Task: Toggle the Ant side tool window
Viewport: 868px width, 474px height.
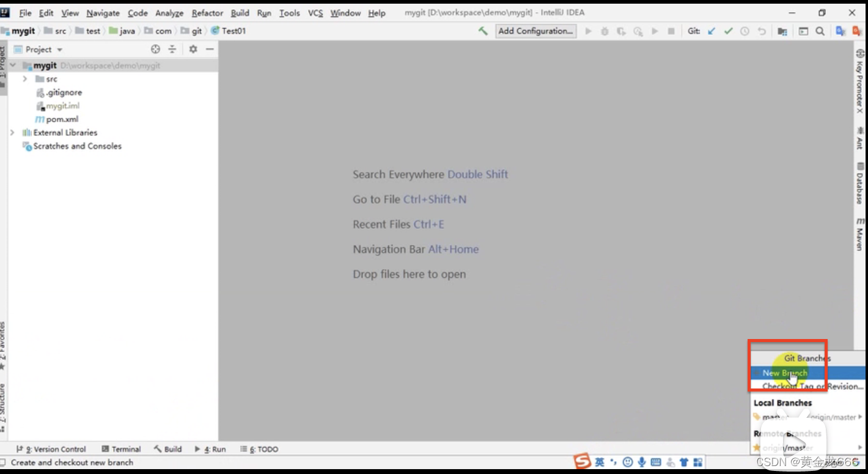Action: coord(860,138)
